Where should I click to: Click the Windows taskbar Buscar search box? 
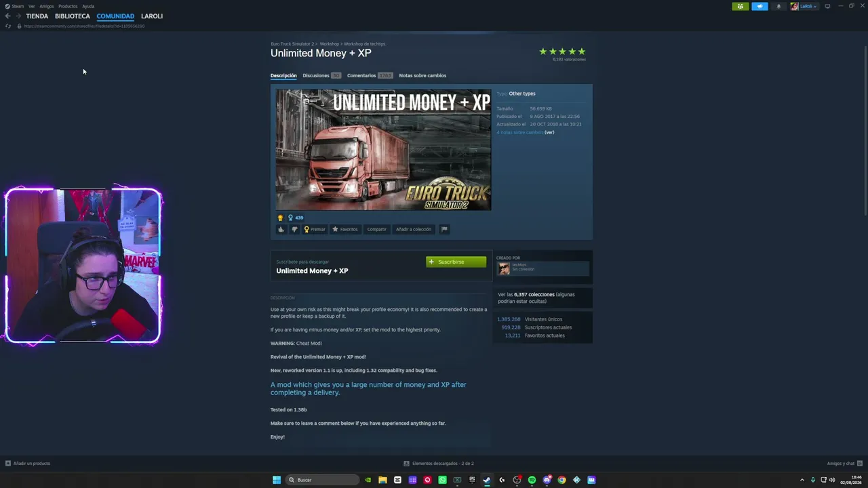(x=322, y=480)
